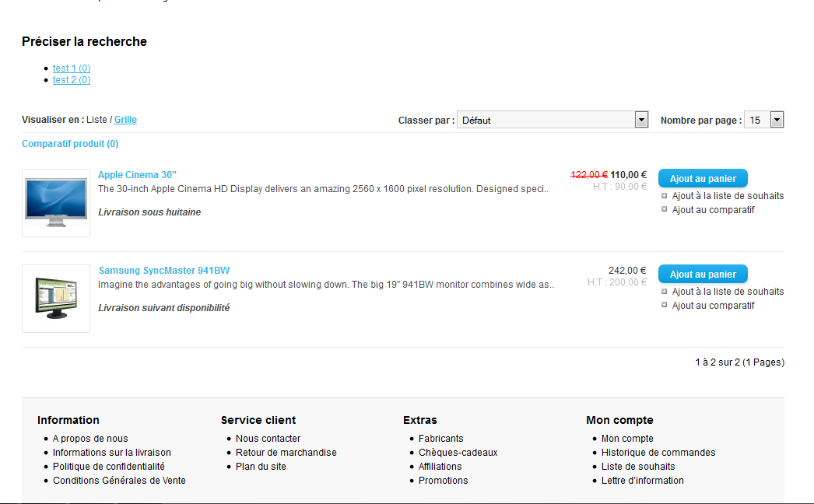Viewport: 814px width, 504px height.
Task: Open the Apple Cinema 30" product title
Action: pos(138,175)
